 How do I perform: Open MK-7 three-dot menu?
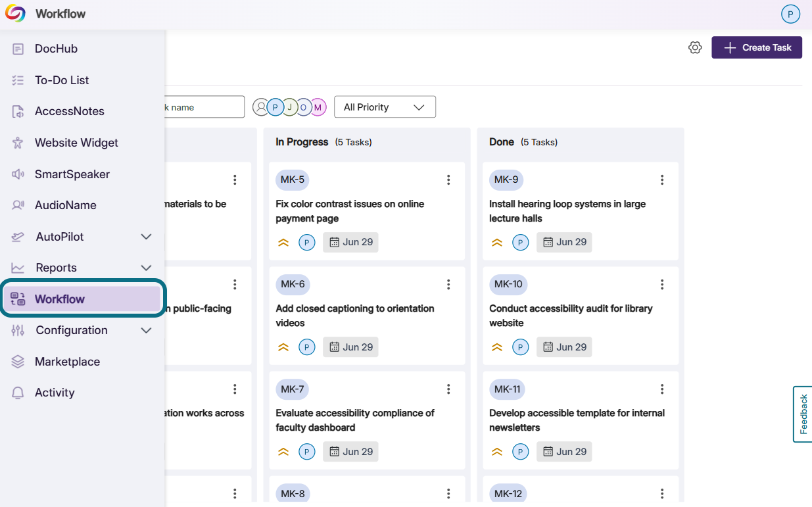(448, 389)
